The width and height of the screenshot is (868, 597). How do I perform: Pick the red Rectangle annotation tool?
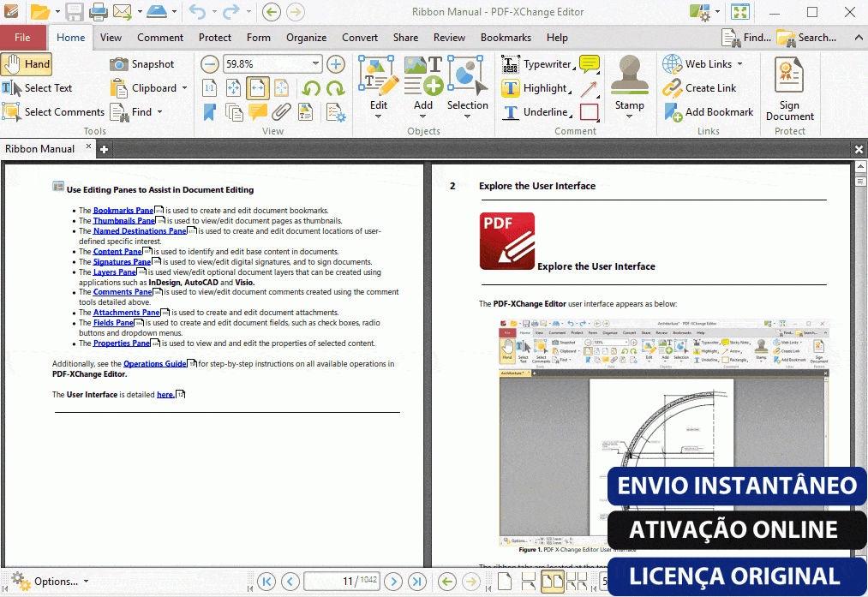click(589, 111)
